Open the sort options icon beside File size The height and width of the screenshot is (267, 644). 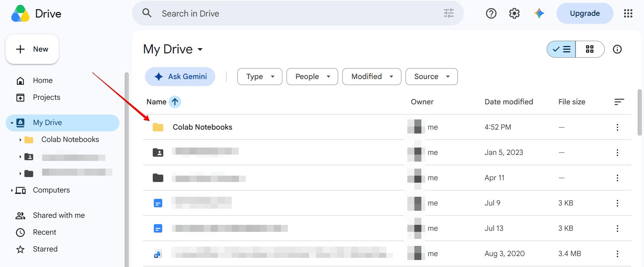619,102
